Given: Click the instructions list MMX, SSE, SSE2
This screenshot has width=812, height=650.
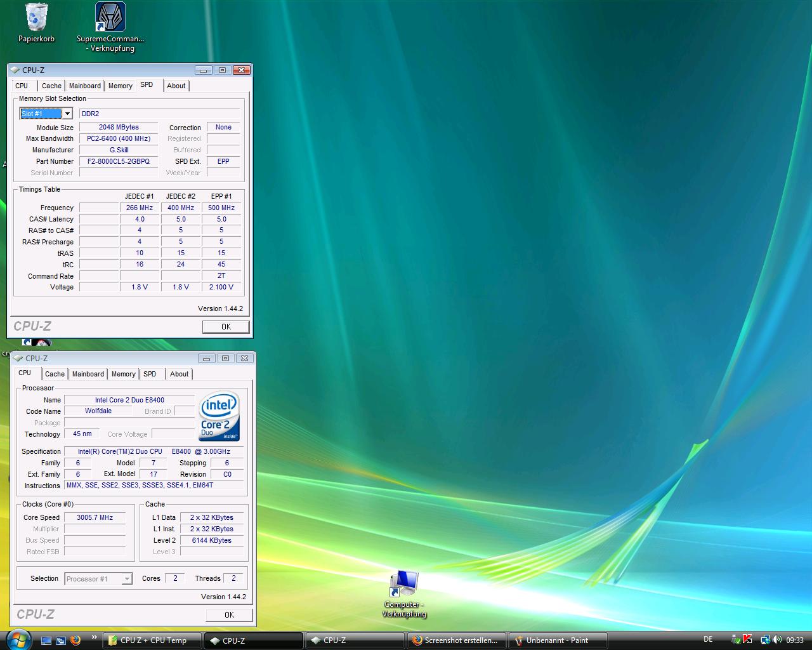Looking at the screenshot, I should tap(154, 485).
